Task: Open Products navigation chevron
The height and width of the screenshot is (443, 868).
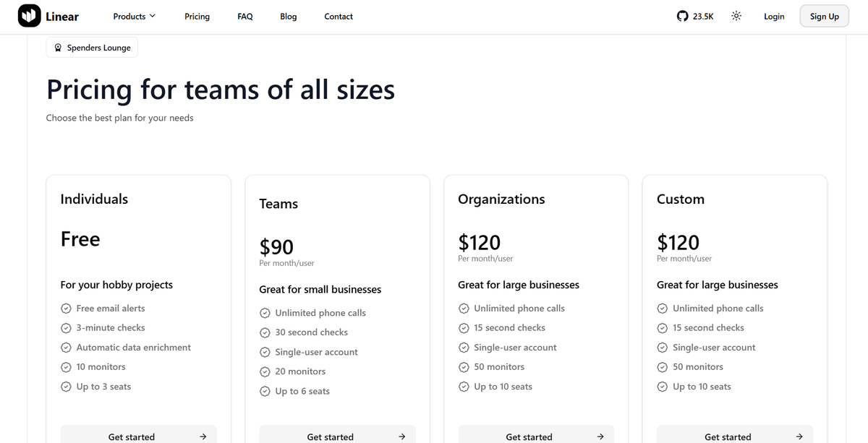Action: click(x=153, y=15)
